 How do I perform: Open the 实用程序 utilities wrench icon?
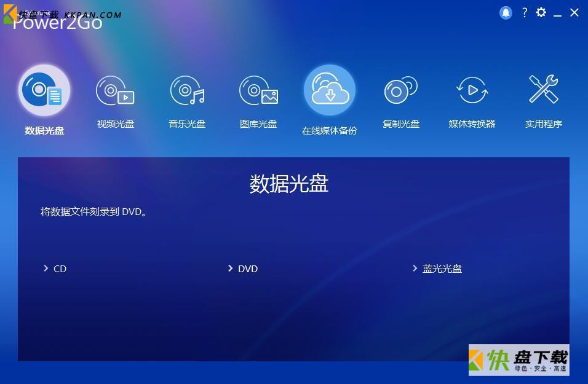coord(543,89)
